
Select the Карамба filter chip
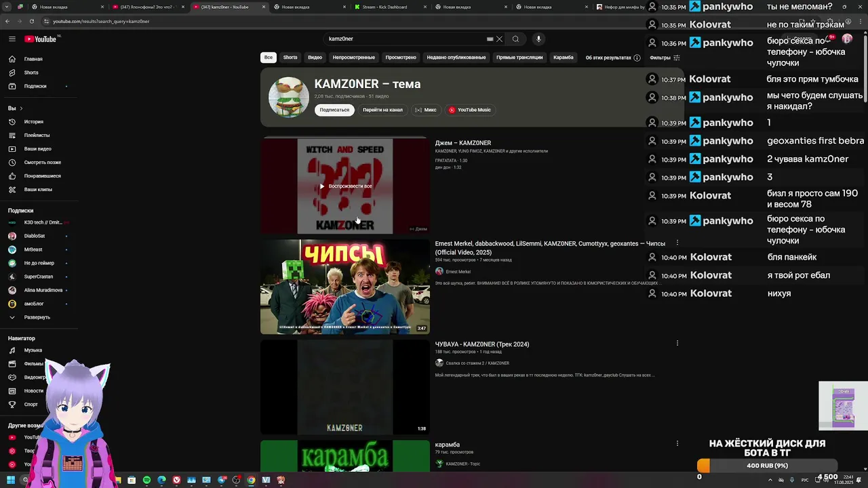pos(564,58)
